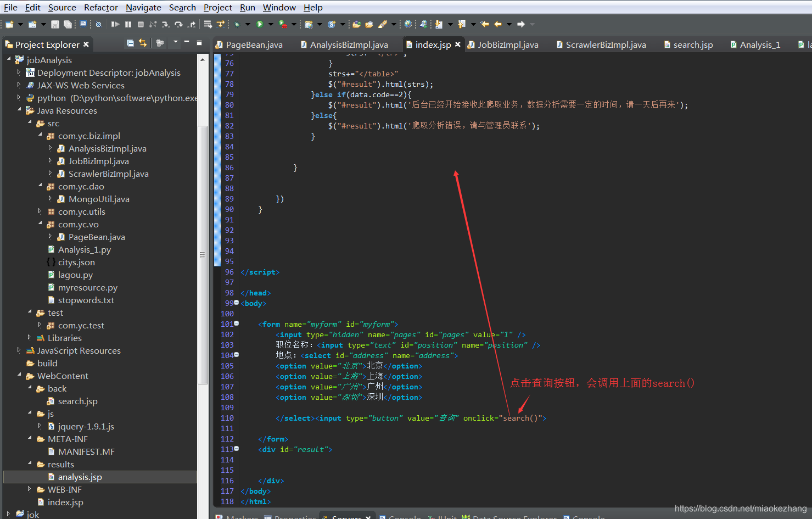This screenshot has height=519, width=812.
Task: Click the New file toolbar icon
Action: tap(9, 24)
